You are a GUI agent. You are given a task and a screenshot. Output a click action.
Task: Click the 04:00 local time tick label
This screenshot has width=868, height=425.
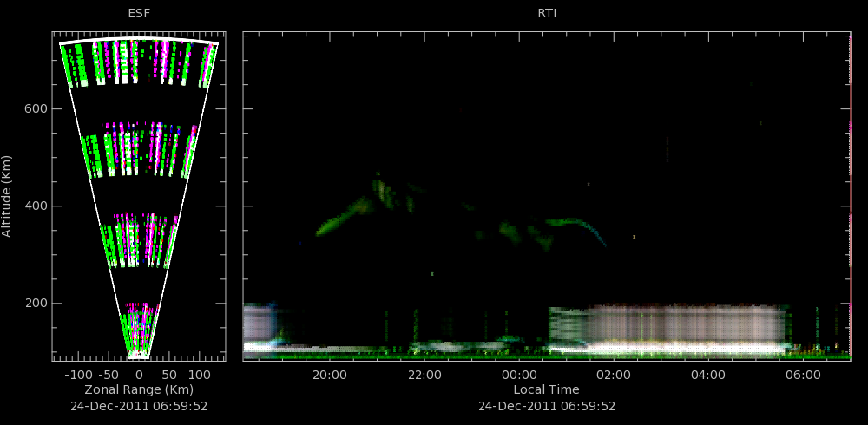coord(708,375)
